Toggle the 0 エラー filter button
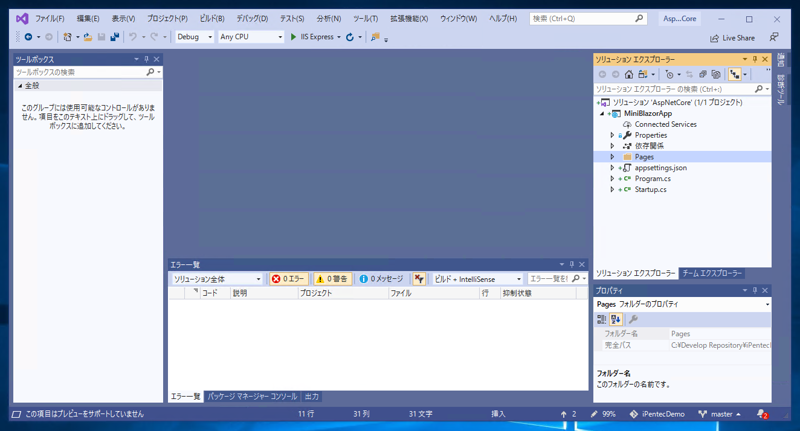800x431 pixels. [289, 279]
